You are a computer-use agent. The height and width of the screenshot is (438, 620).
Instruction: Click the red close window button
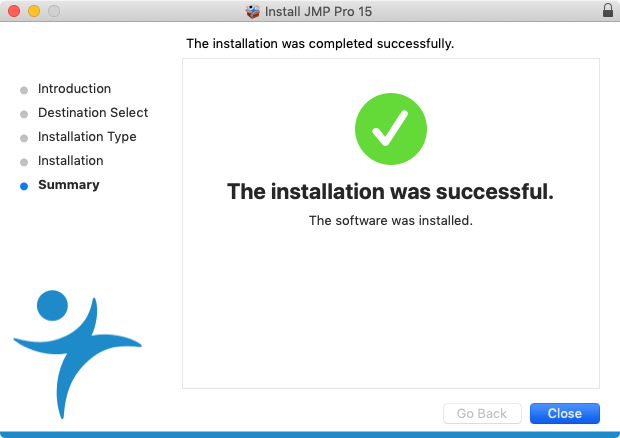point(14,11)
